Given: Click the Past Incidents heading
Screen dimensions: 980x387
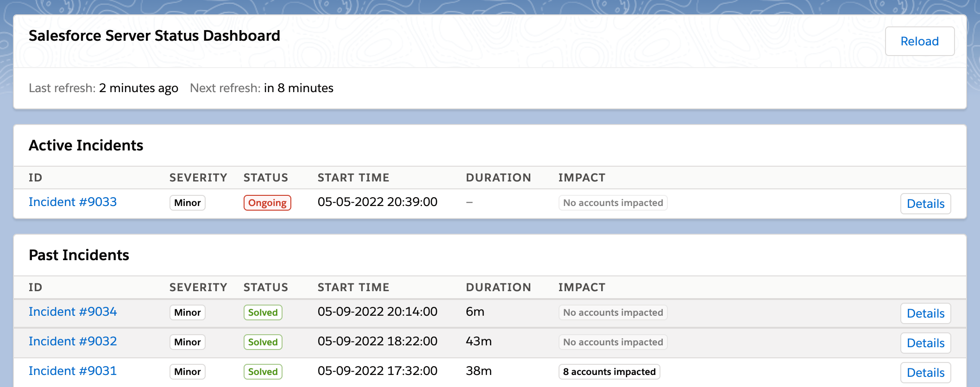Looking at the screenshot, I should click(x=79, y=255).
